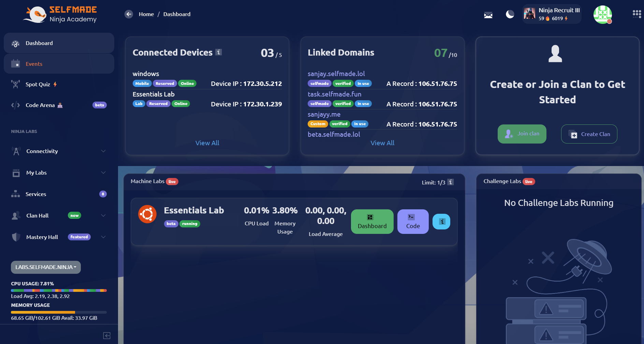Expand the Connectivity section
The height and width of the screenshot is (344, 644).
point(59,151)
